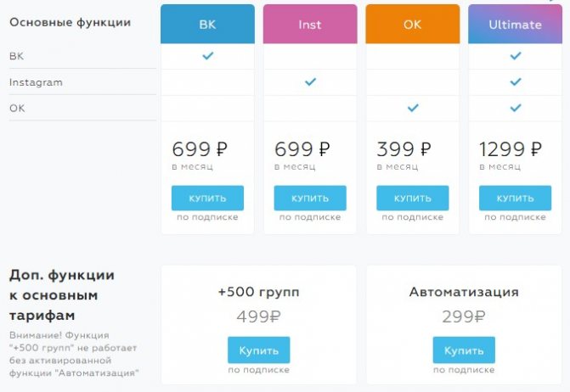
Task: Click the Instagram row checkmark in the Ultimate plan
Action: (516, 81)
